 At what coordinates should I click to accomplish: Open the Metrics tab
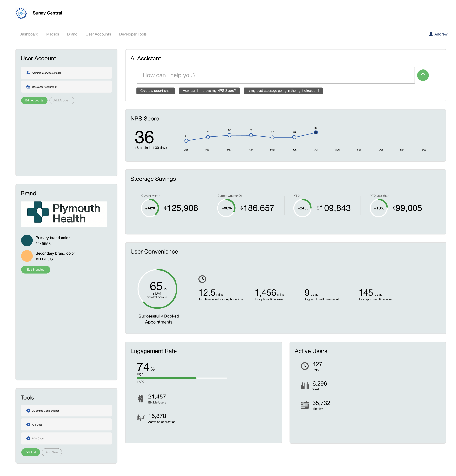(52, 34)
